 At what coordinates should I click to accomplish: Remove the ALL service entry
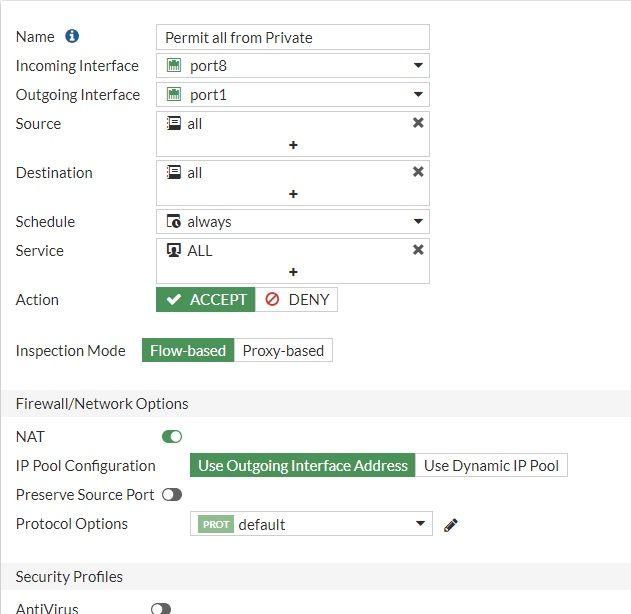tap(418, 250)
